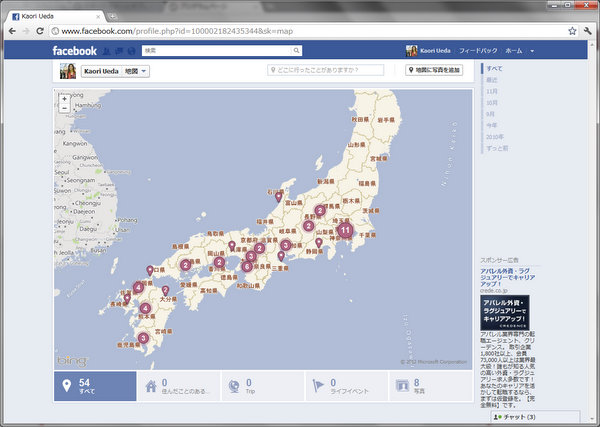The width and height of the screenshot is (600, 427).
Task: Select the Saga map pin
Action: 127,299
